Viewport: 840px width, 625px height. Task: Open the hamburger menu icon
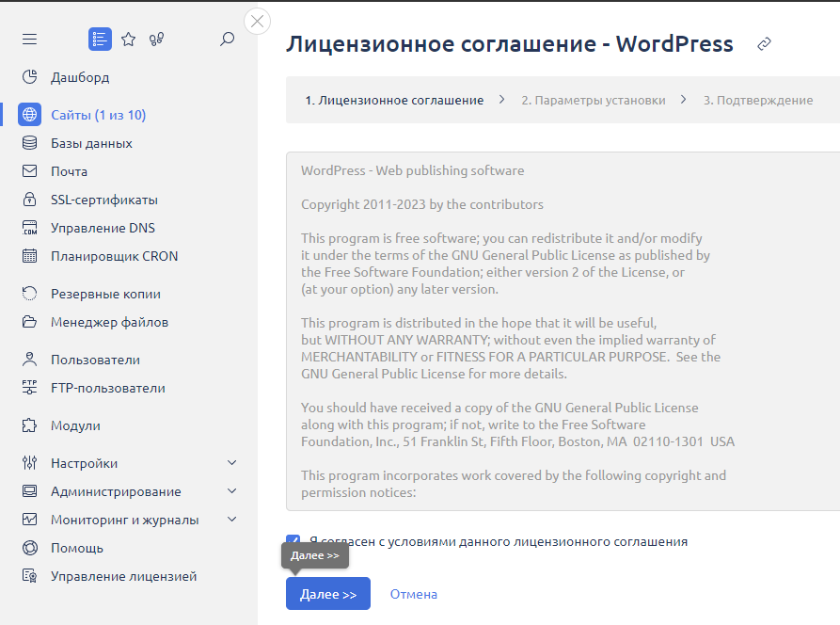[x=29, y=40]
